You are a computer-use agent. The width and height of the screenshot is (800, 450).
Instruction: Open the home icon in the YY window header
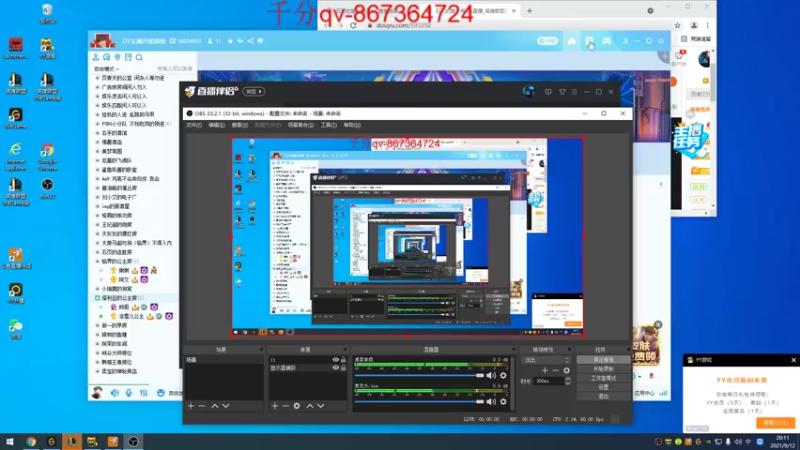click(x=571, y=41)
